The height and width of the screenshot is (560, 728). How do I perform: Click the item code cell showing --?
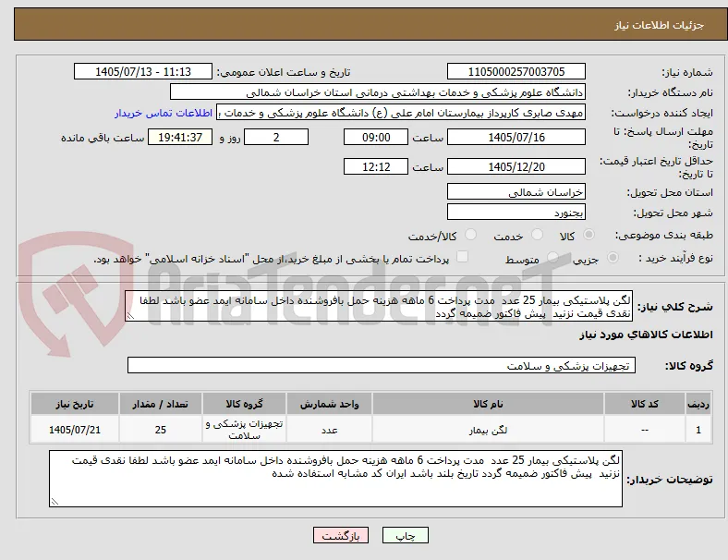(645, 430)
